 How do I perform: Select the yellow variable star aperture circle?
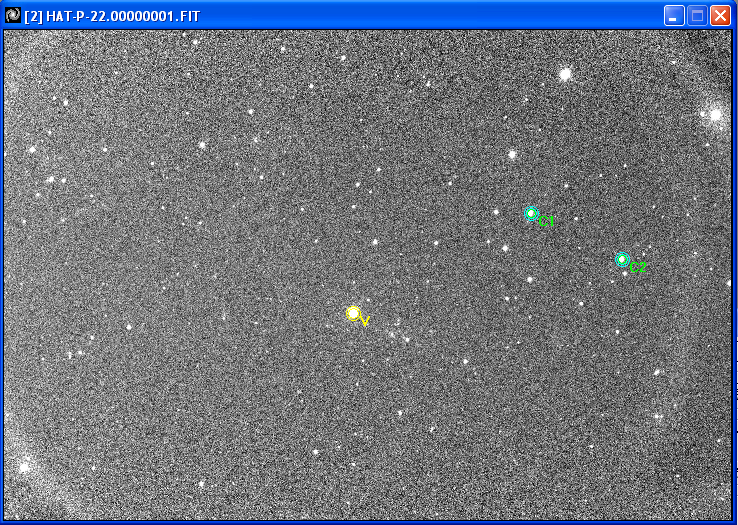(x=353, y=313)
